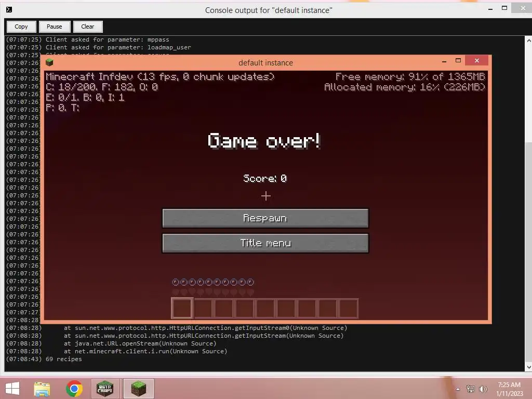532x399 pixels.
Task: Open the Windows Start menu
Action: (x=12, y=389)
